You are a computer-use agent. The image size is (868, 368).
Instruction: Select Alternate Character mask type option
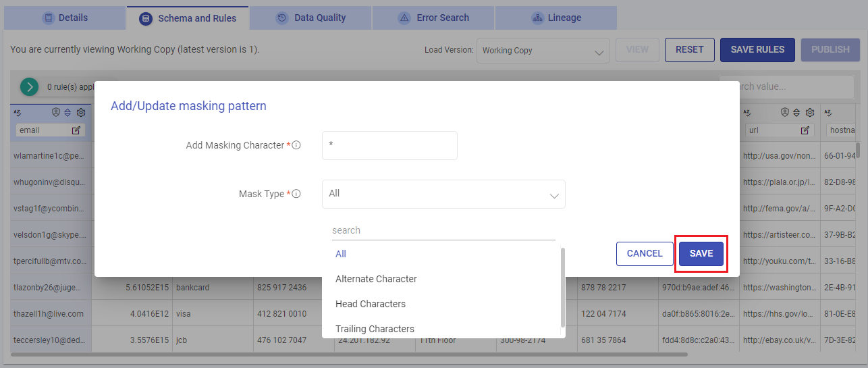click(x=376, y=279)
